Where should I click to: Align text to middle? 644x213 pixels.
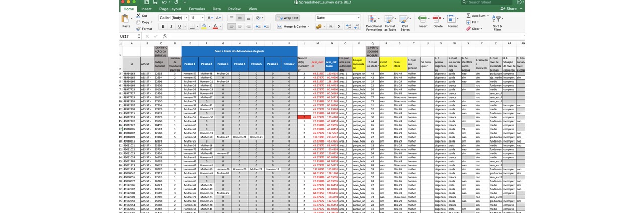[240, 18]
